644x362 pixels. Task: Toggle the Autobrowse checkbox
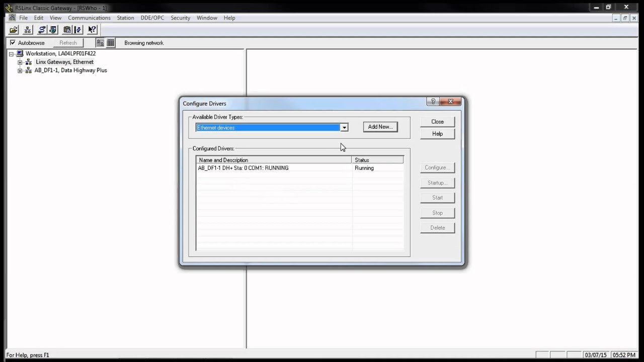(13, 43)
